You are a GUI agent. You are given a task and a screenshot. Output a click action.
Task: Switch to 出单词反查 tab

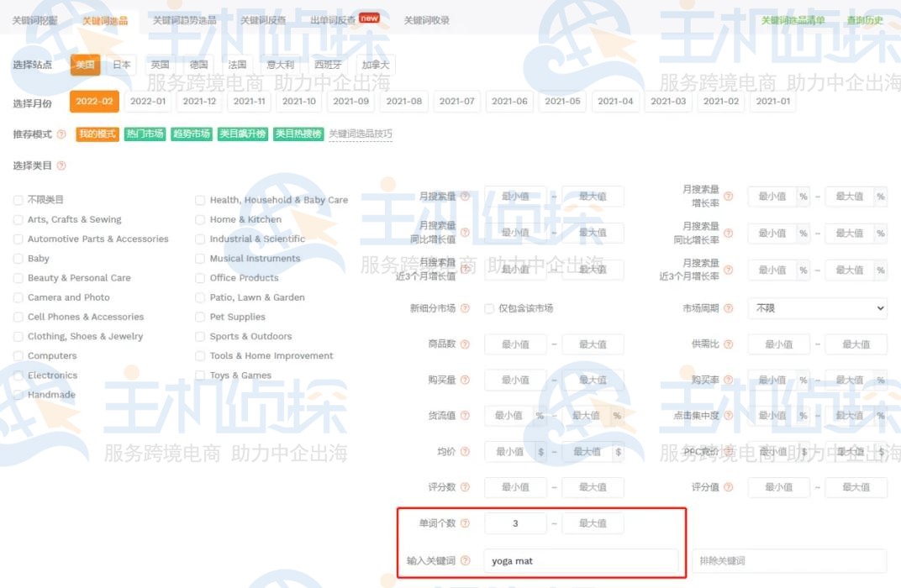334,21
